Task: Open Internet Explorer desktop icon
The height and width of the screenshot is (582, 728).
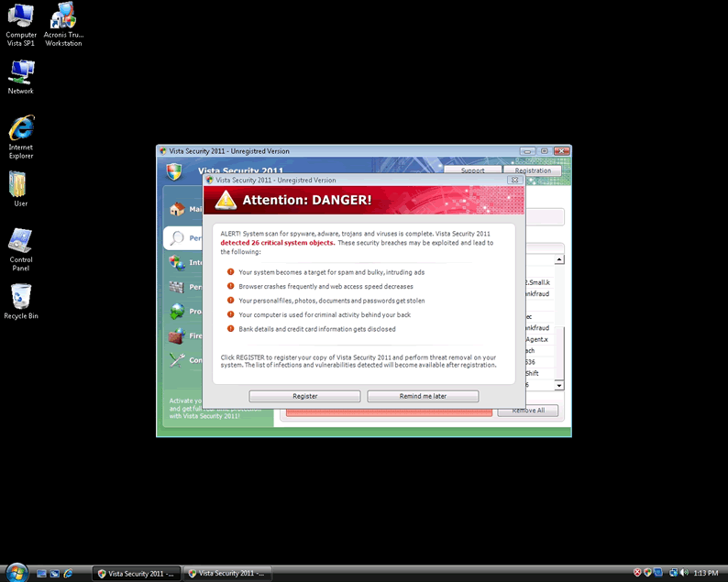Action: (x=20, y=129)
